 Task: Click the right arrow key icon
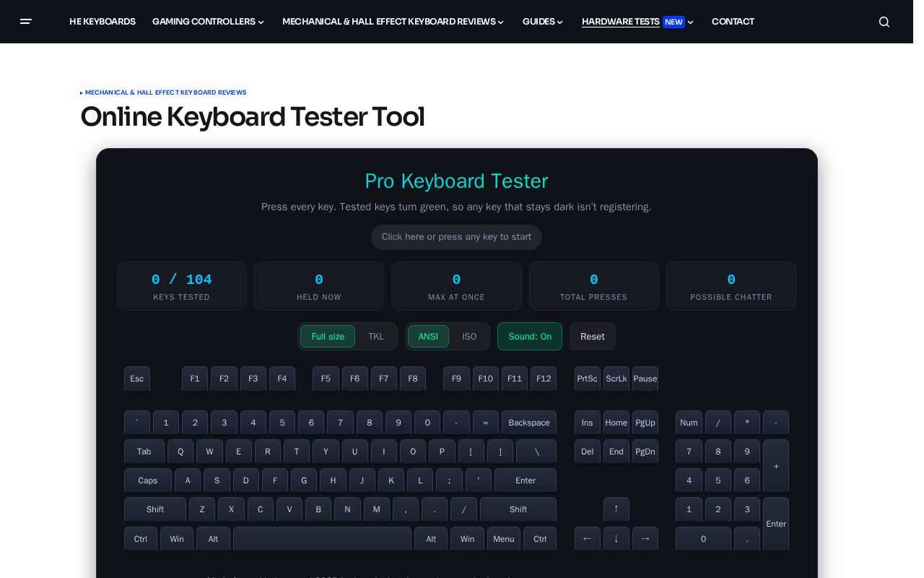tap(645, 539)
